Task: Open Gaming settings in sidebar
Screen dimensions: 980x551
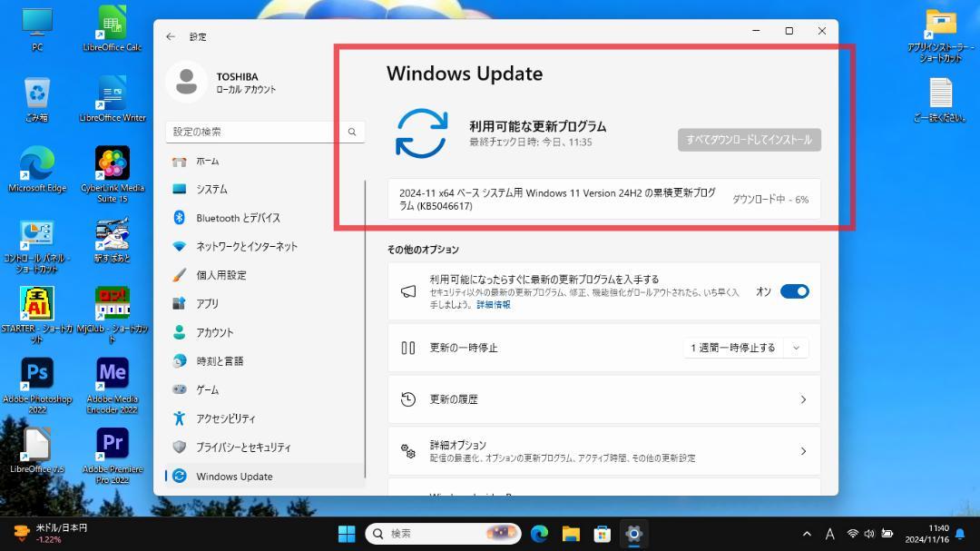Action: pos(264,389)
